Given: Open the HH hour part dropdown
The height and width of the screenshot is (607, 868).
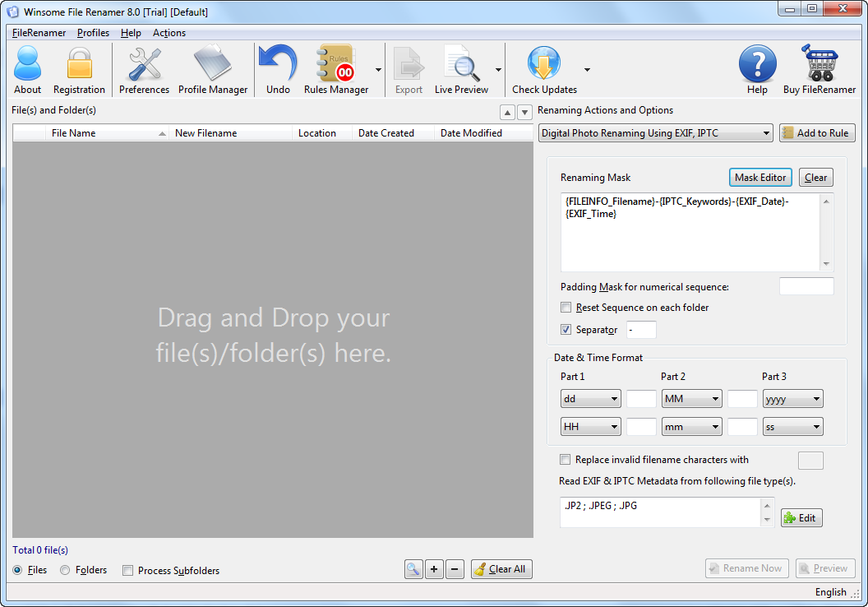Looking at the screenshot, I should coord(591,426).
